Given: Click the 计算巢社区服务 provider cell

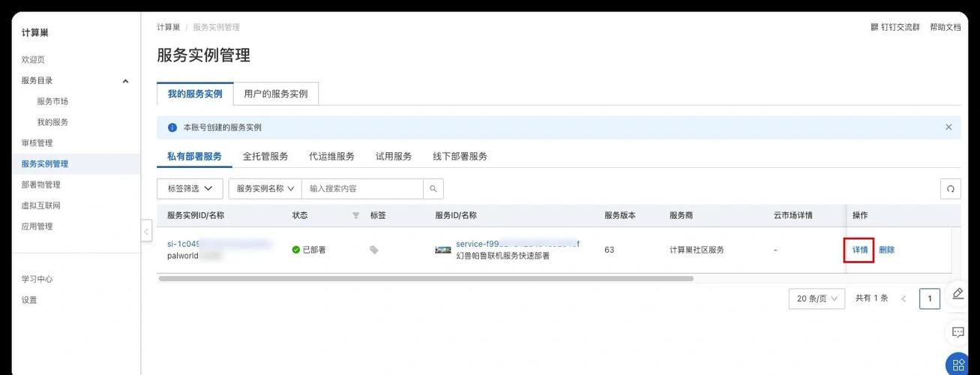Looking at the screenshot, I should pos(697,250).
